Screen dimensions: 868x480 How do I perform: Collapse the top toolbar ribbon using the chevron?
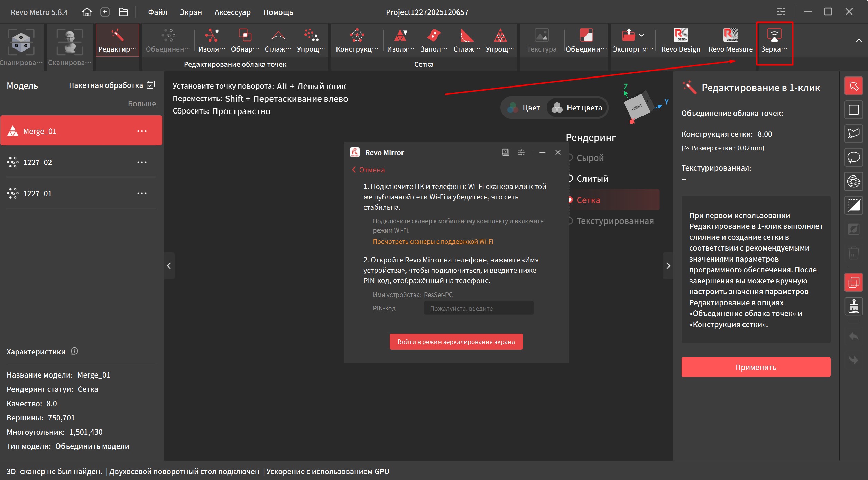point(859,40)
